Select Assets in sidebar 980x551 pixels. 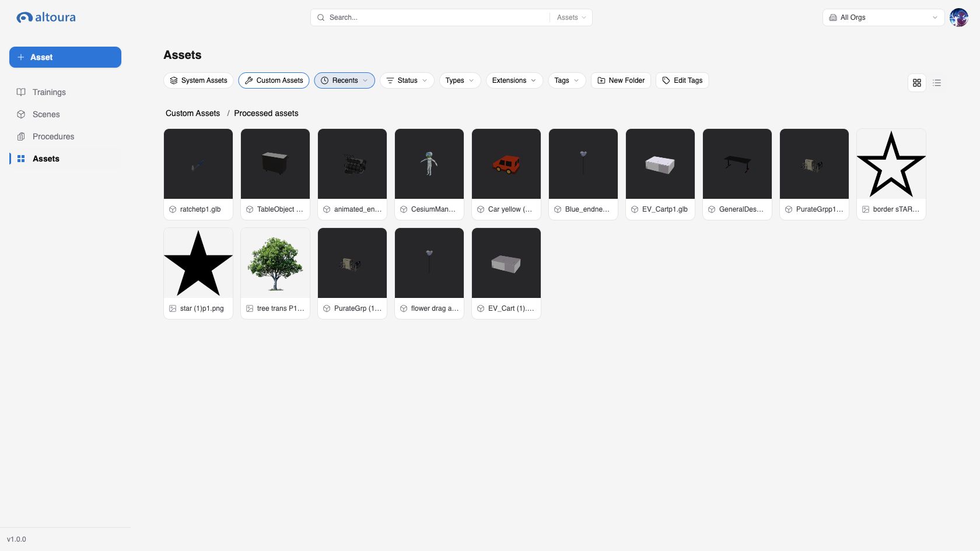(x=65, y=159)
